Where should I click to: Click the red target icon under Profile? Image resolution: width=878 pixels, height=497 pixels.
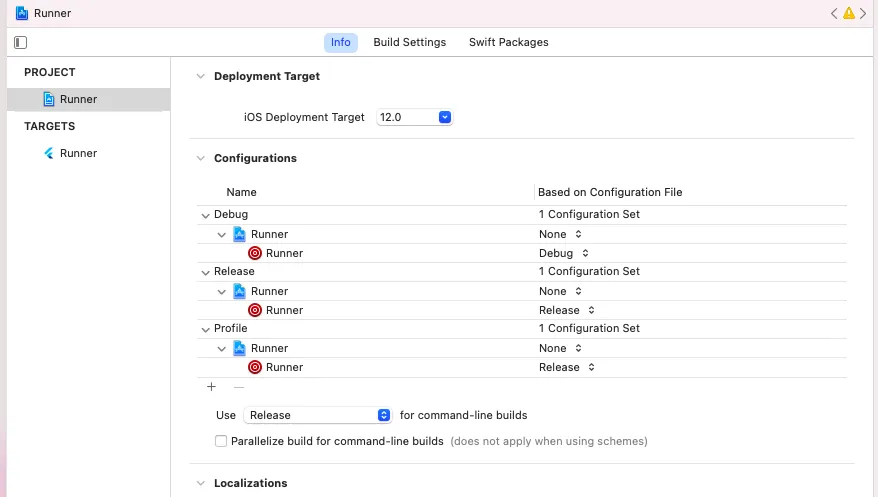point(255,367)
